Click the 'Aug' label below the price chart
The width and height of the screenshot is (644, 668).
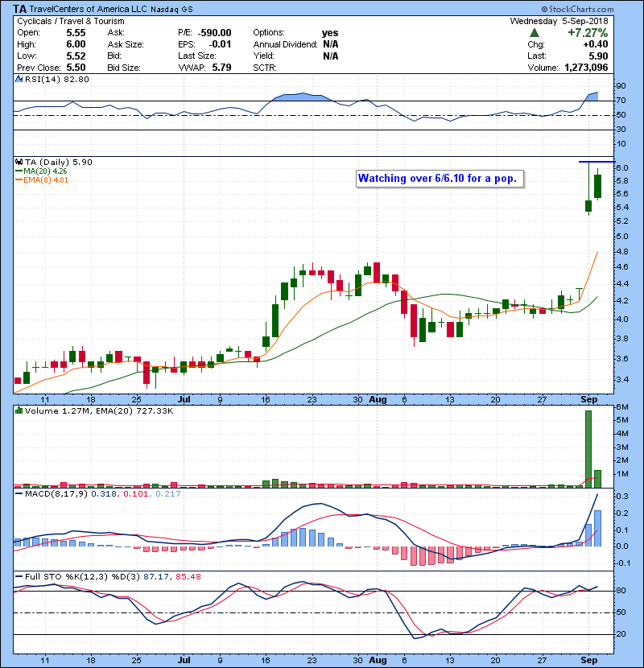point(378,400)
